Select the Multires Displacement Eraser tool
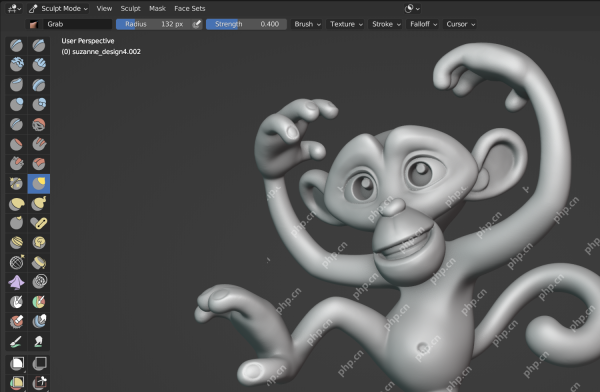The image size is (600, 392). click(16, 322)
